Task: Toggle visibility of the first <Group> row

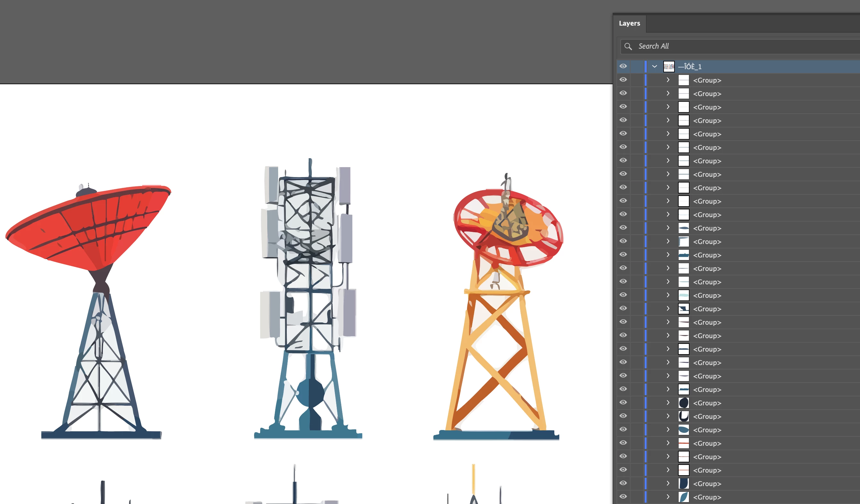Action: 623,80
